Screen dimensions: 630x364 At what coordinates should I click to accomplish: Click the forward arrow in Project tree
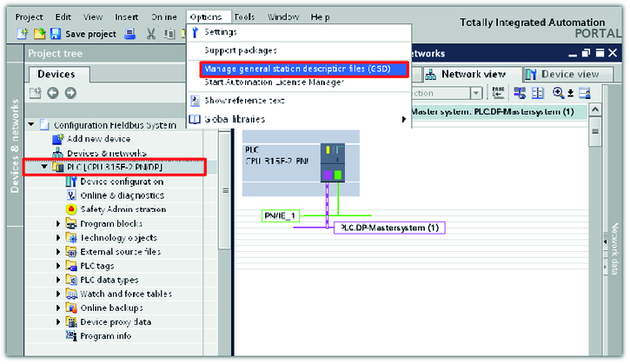click(70, 93)
